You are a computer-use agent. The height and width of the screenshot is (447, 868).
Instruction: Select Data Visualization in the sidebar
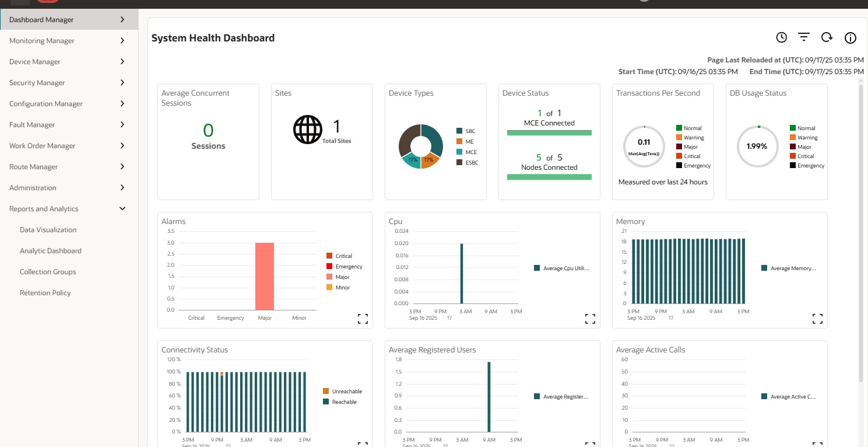pos(48,229)
